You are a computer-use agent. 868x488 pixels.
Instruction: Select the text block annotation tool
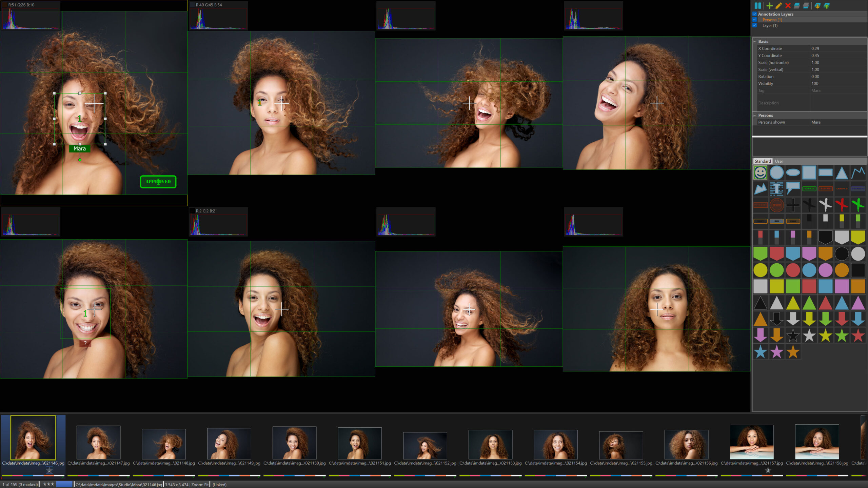(x=776, y=189)
